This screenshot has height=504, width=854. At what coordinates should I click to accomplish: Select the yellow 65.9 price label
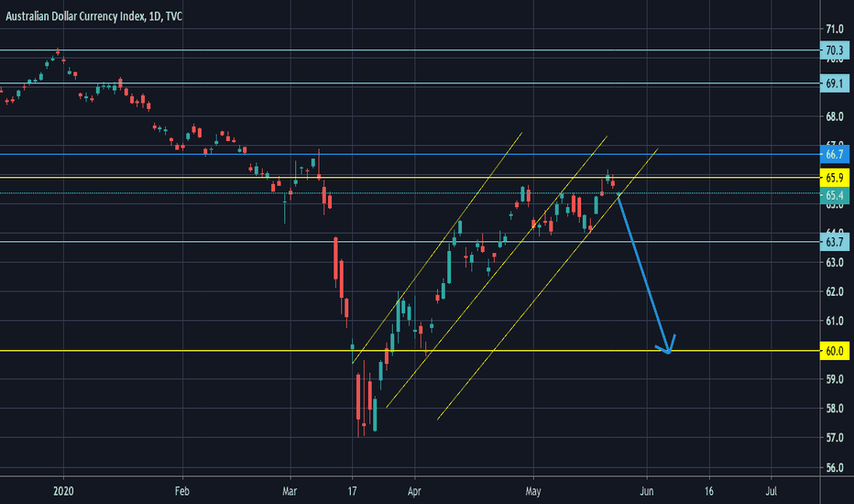[835, 178]
